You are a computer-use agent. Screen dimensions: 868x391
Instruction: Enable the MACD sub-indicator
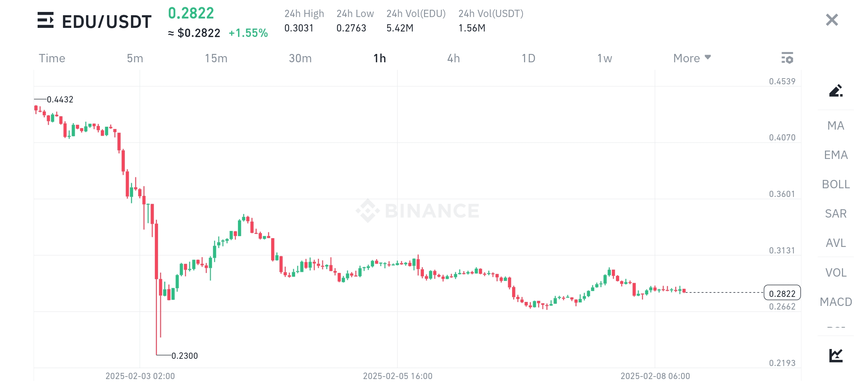(836, 302)
